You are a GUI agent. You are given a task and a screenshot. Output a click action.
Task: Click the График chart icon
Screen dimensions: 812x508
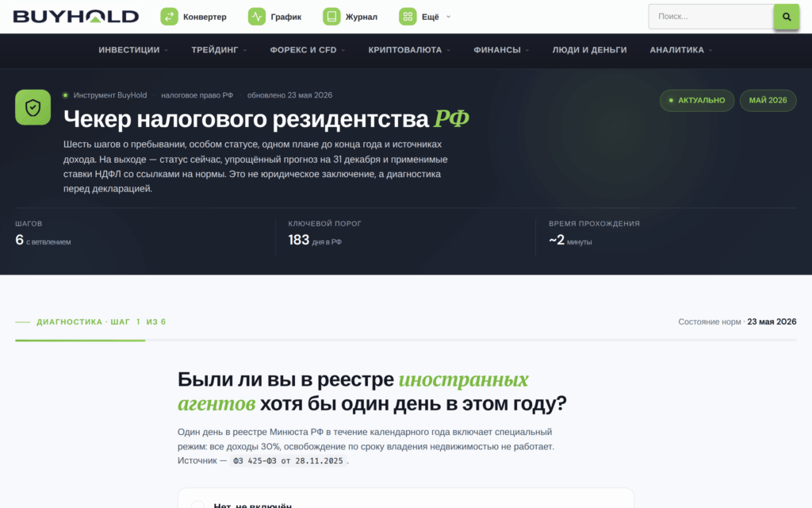point(257,17)
